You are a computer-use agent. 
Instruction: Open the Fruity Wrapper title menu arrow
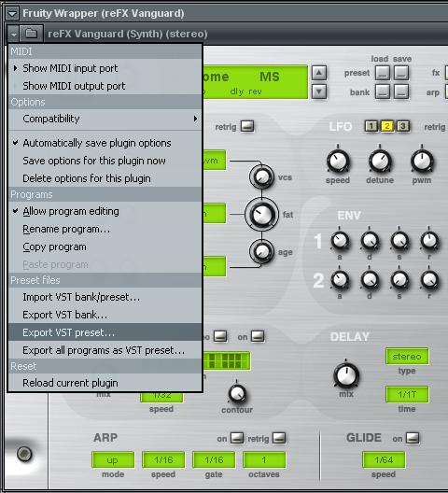click(x=12, y=13)
